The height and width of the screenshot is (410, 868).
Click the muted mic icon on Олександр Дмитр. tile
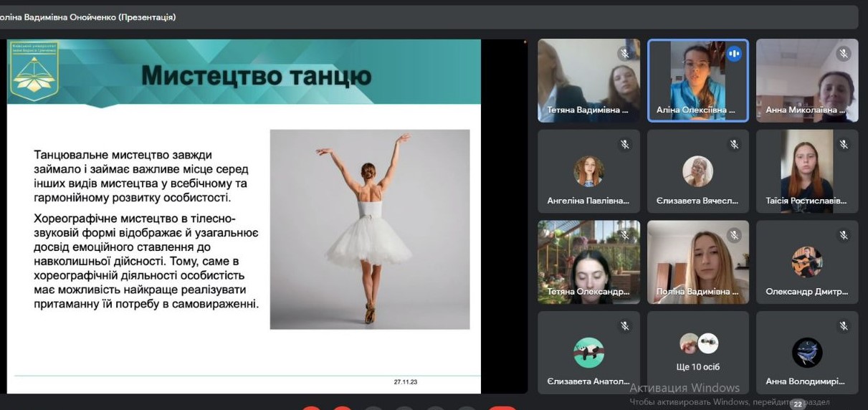click(843, 235)
